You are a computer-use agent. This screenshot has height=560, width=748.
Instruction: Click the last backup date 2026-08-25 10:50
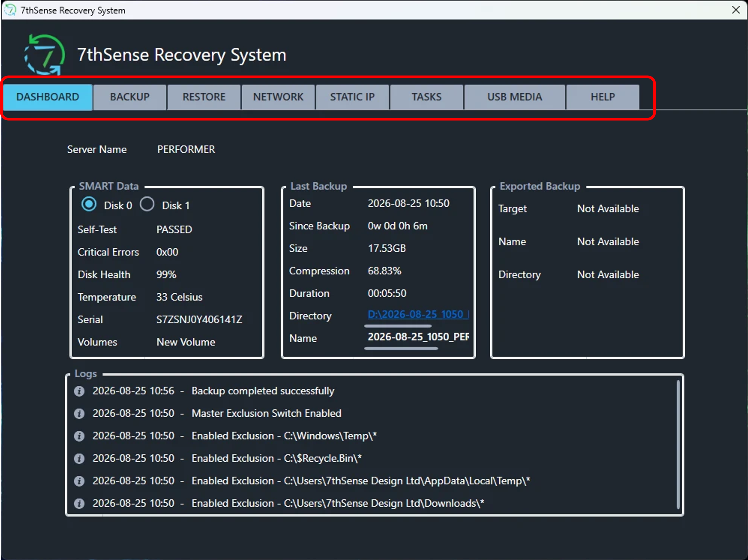408,203
